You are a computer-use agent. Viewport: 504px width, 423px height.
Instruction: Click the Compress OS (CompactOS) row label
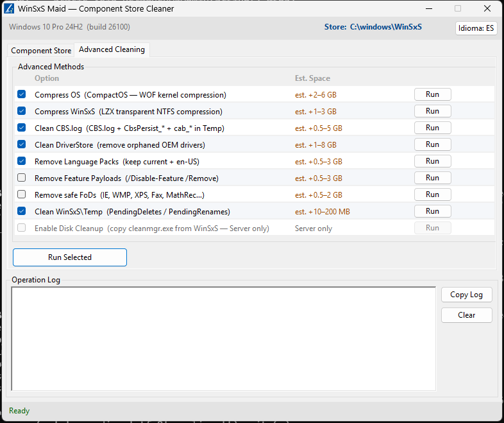tap(131, 95)
